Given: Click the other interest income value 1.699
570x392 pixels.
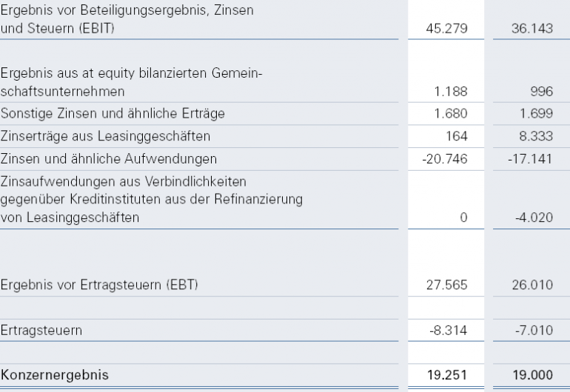Looking at the screenshot, I should coord(536,114).
